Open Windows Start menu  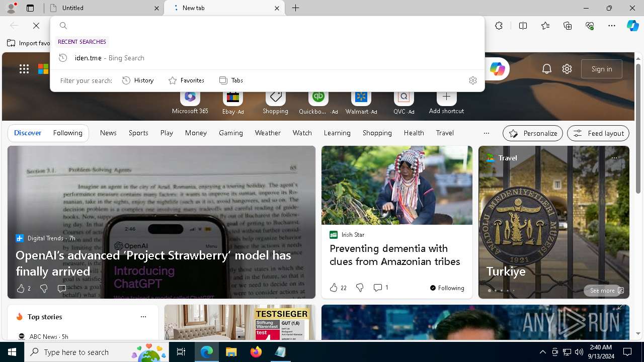click(x=12, y=352)
